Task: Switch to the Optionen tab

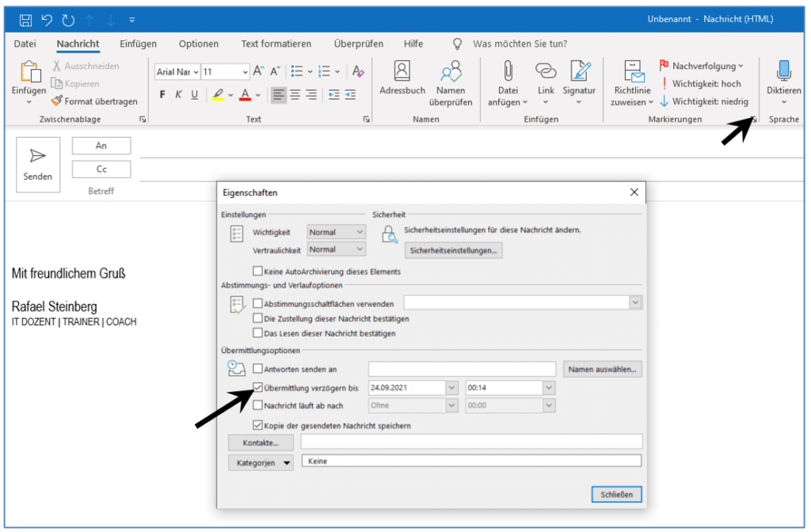Action: (199, 44)
